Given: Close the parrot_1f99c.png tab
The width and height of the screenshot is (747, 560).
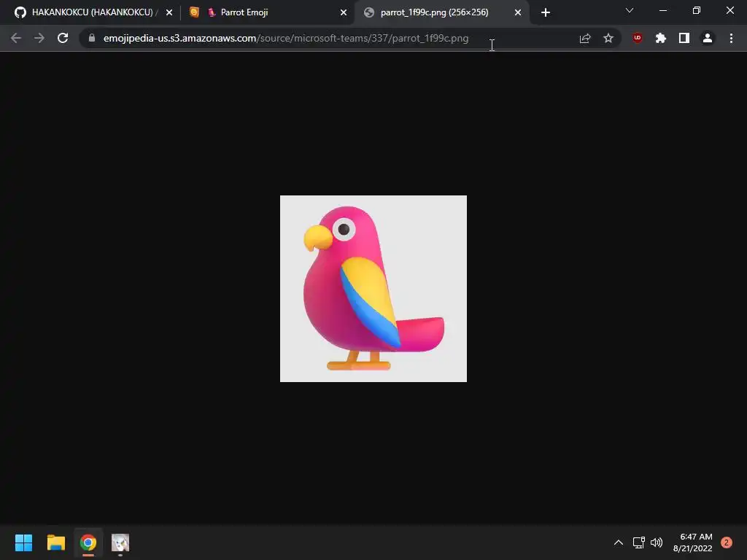Looking at the screenshot, I should tap(518, 12).
